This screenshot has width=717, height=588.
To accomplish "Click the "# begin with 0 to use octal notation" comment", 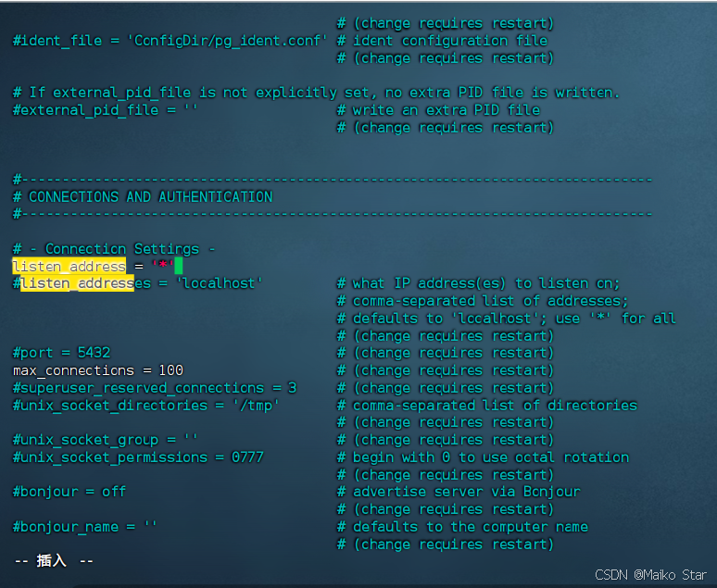I will tap(483, 457).
